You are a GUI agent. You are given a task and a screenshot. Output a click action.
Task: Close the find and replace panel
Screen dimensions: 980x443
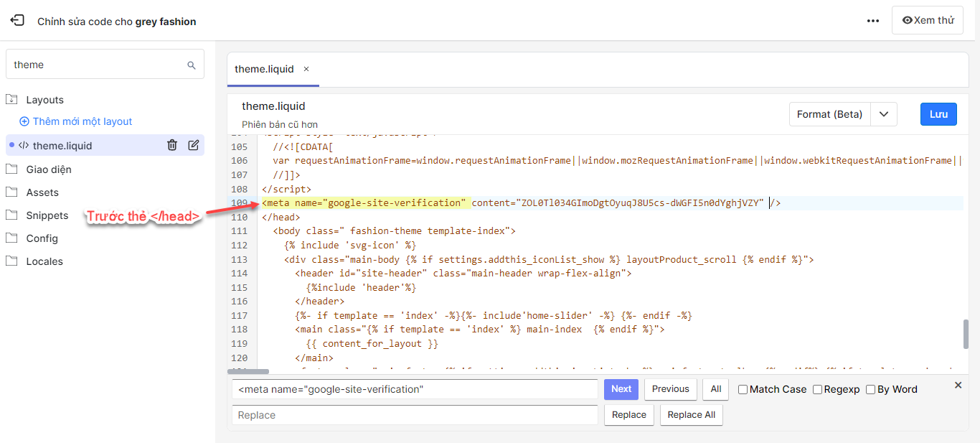pos(958,386)
